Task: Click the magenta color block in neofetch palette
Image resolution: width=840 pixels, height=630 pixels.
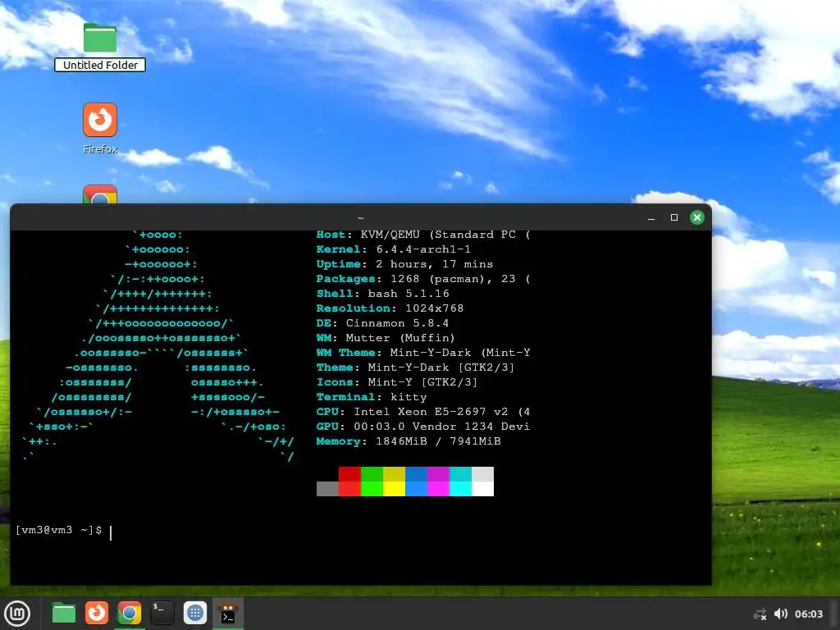Action: (438, 481)
